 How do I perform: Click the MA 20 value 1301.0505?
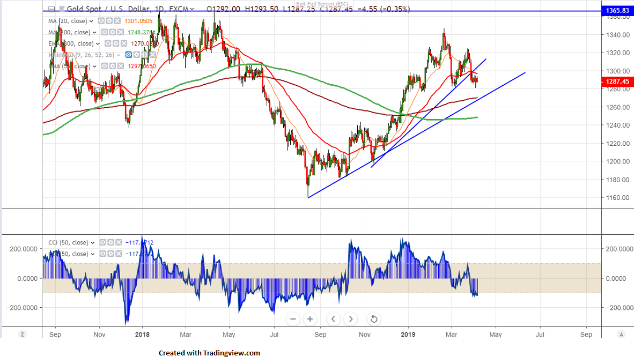tap(139, 21)
